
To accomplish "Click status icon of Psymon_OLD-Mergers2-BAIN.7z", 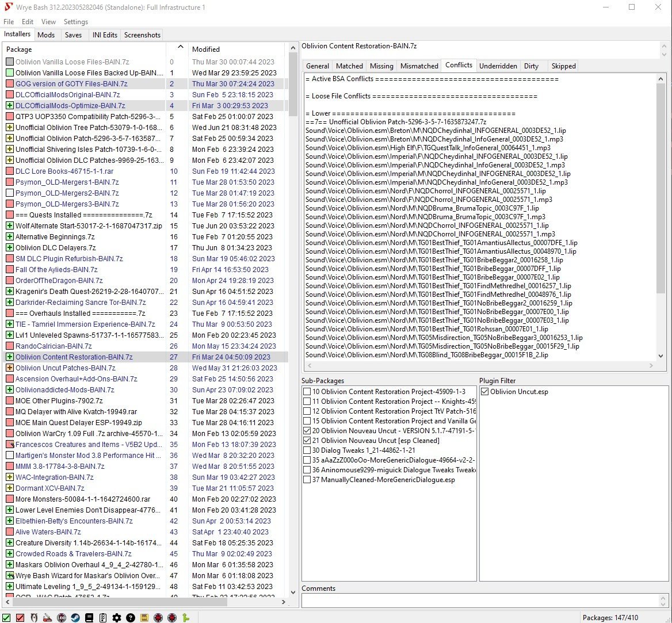I will coord(9,193).
